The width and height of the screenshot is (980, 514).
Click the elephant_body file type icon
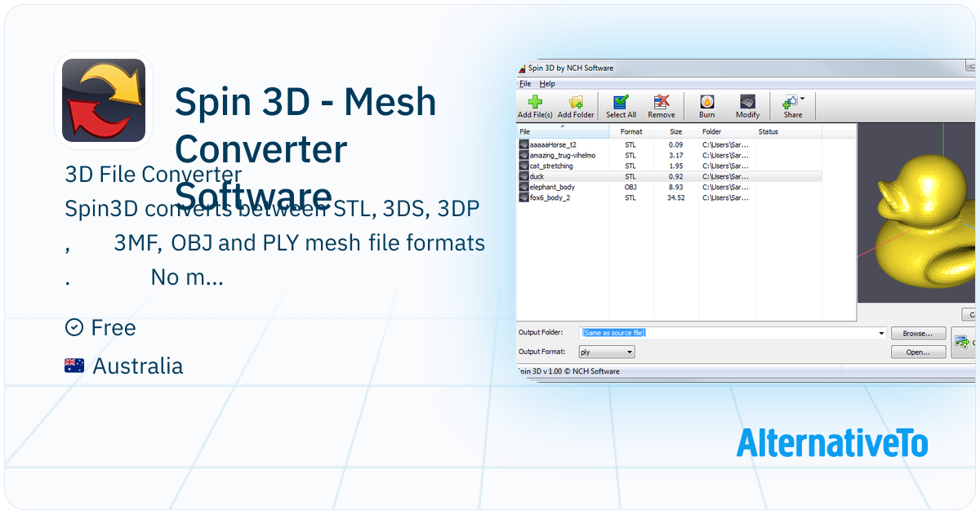(x=523, y=187)
